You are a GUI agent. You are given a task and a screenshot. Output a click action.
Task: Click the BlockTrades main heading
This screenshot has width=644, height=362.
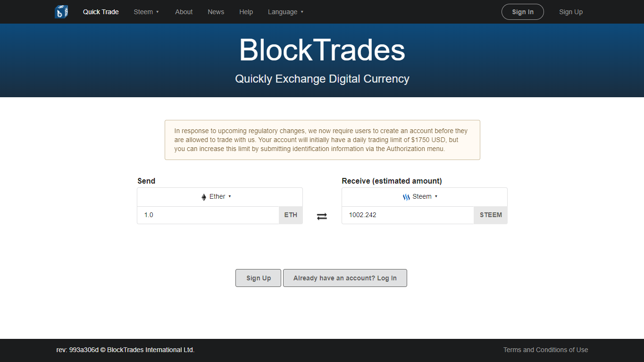pos(322,50)
